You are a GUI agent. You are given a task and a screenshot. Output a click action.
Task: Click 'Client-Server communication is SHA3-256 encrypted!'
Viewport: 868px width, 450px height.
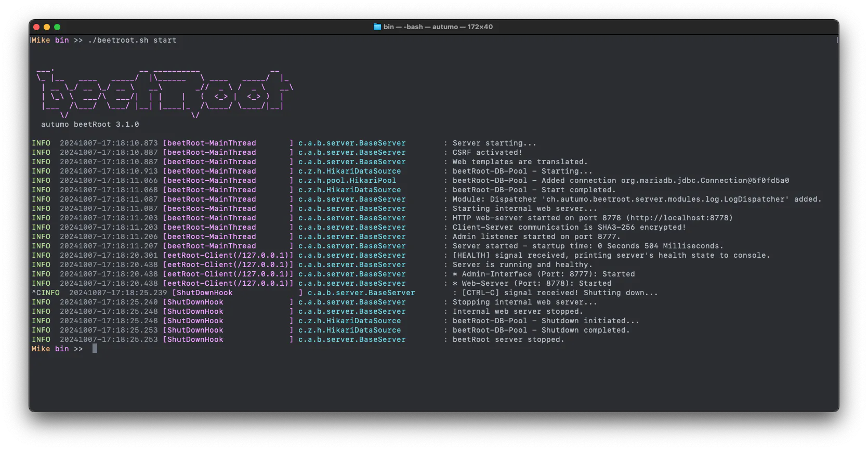click(x=569, y=227)
